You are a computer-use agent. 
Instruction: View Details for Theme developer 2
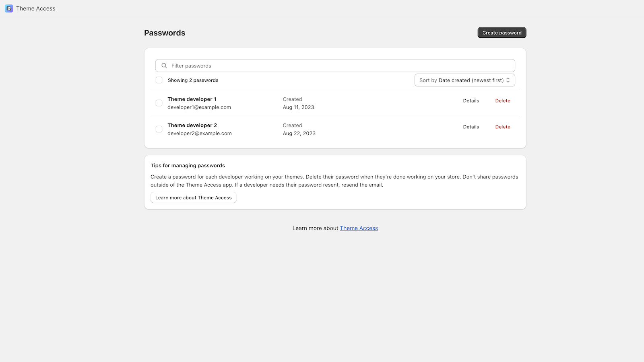pyautogui.click(x=471, y=127)
